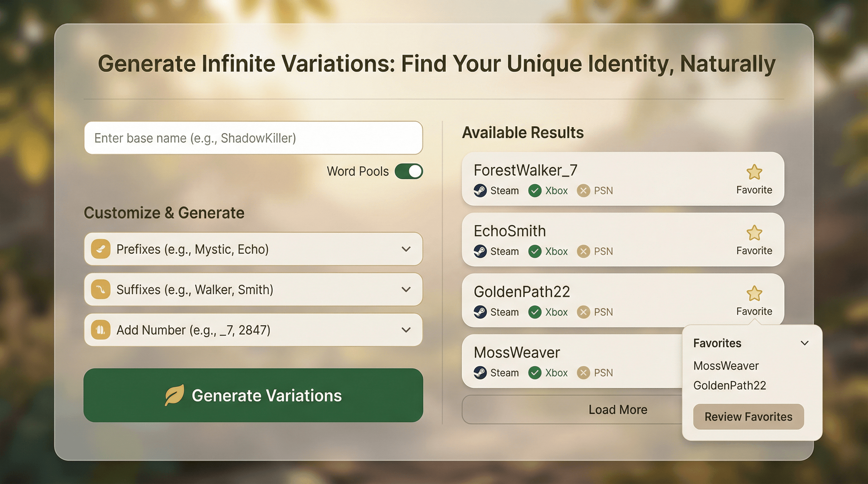Expand the Suffixes dropdown chevron
Viewport: 868px width, 484px height.
pyautogui.click(x=406, y=290)
